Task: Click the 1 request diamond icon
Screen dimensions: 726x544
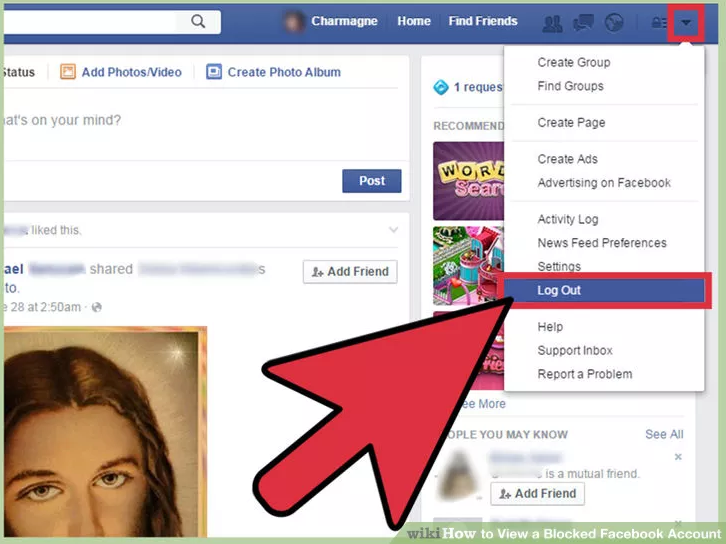Action: (x=441, y=87)
